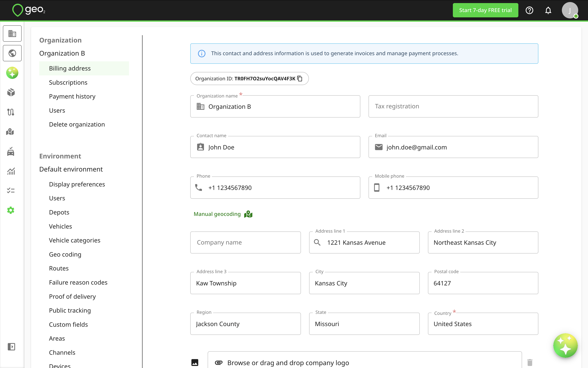Select Billing address menu item
This screenshot has height=368, width=588.
84,68
